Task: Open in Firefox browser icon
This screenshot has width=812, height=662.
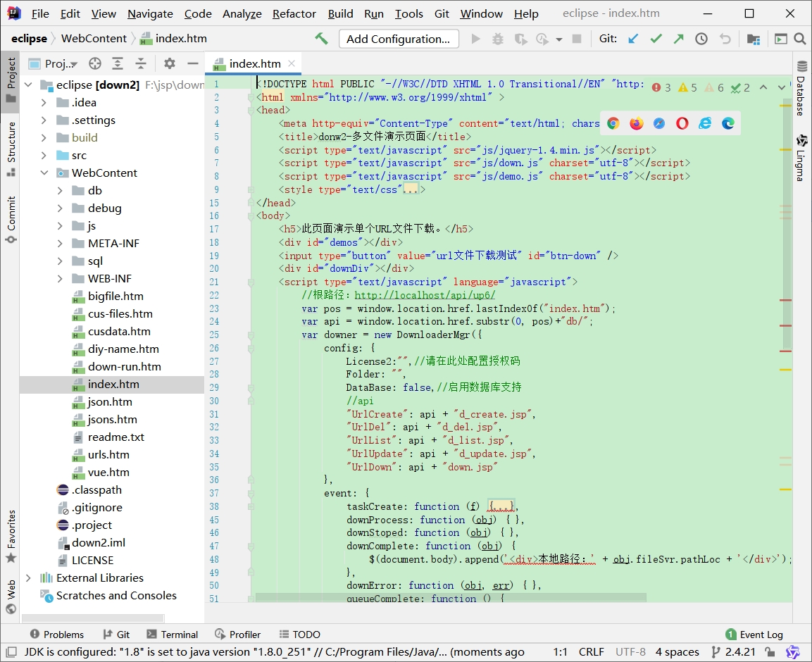Action: click(637, 123)
